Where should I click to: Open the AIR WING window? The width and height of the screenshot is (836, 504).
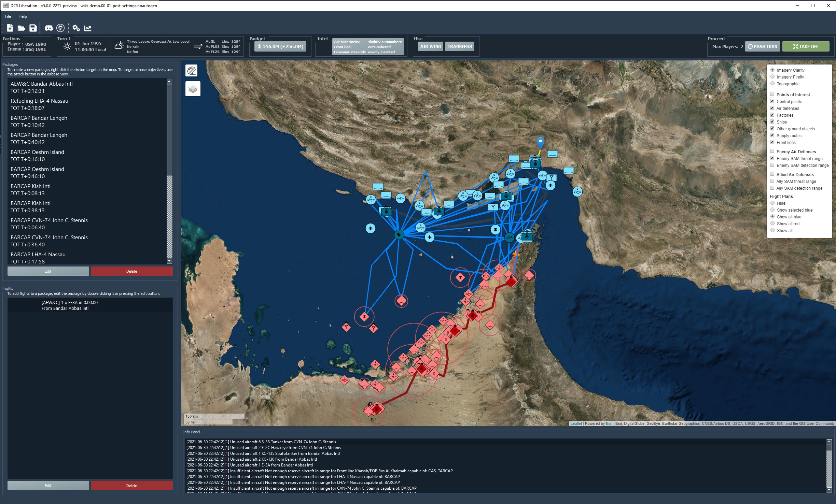click(430, 46)
